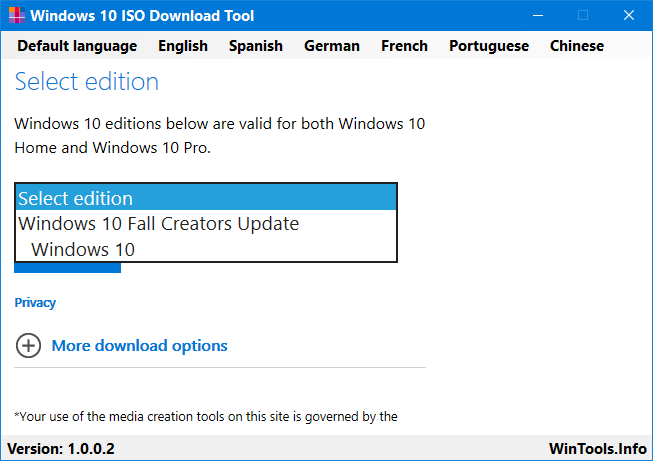Click the WinTools.Info label in status bar
653x461 pixels.
click(598, 449)
